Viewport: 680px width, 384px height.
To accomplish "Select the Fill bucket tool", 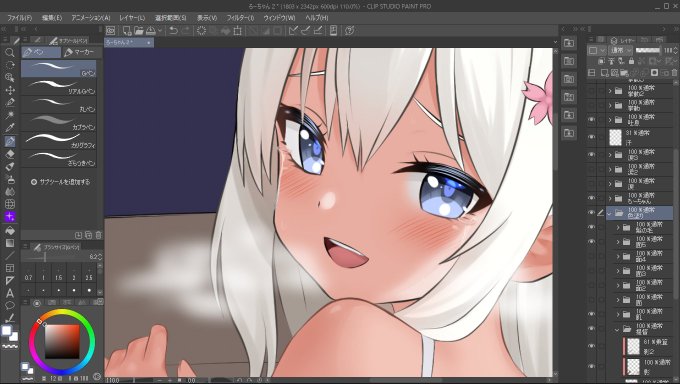I will (10, 230).
